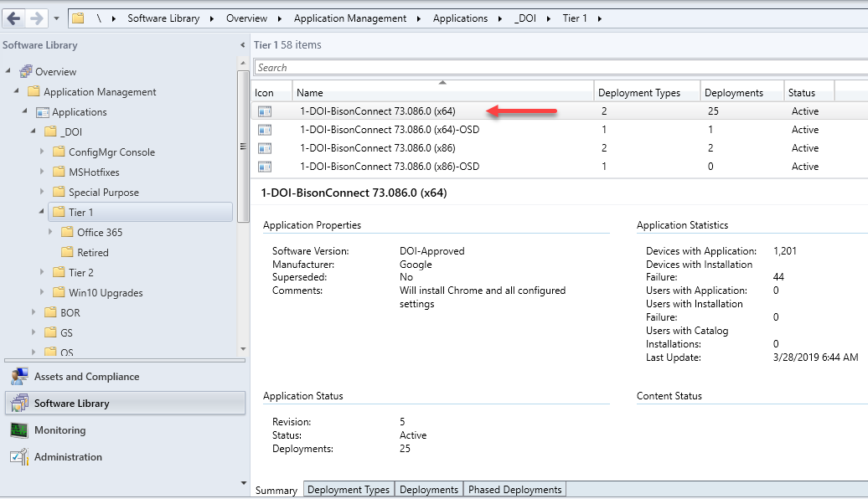Sort list by Name column header
The height and width of the screenshot is (499, 868).
443,92
